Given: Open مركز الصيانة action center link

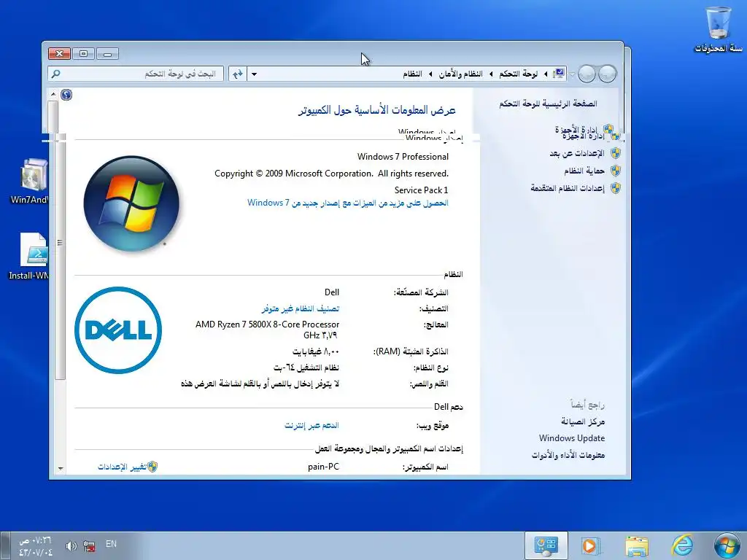Looking at the screenshot, I should pyautogui.click(x=583, y=421).
